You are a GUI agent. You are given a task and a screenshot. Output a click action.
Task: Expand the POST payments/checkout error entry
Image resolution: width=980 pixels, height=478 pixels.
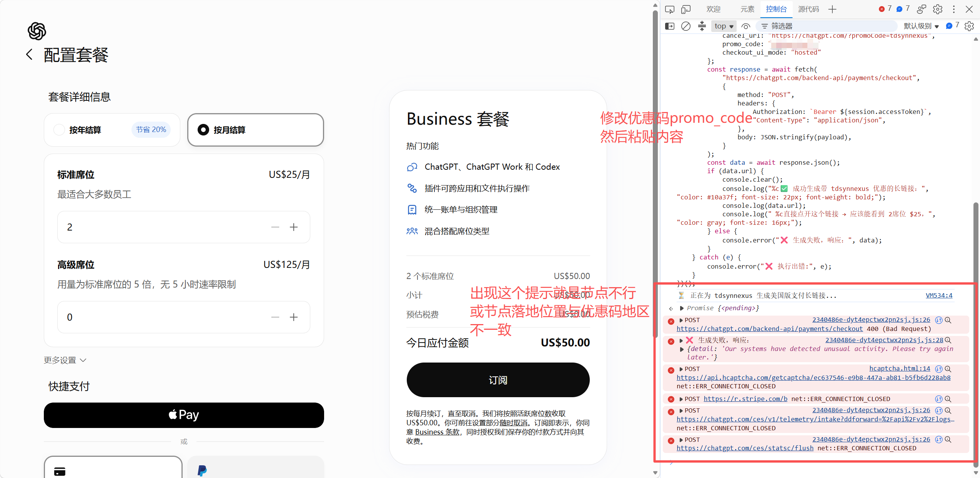681,320
